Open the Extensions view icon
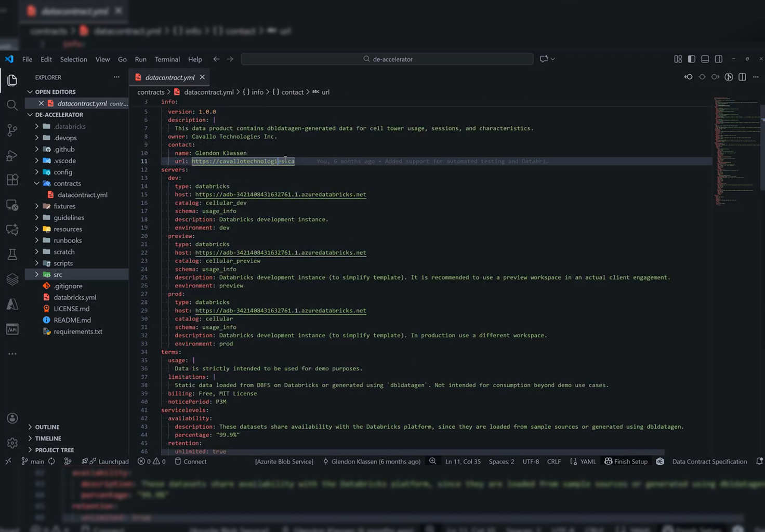 click(x=12, y=180)
